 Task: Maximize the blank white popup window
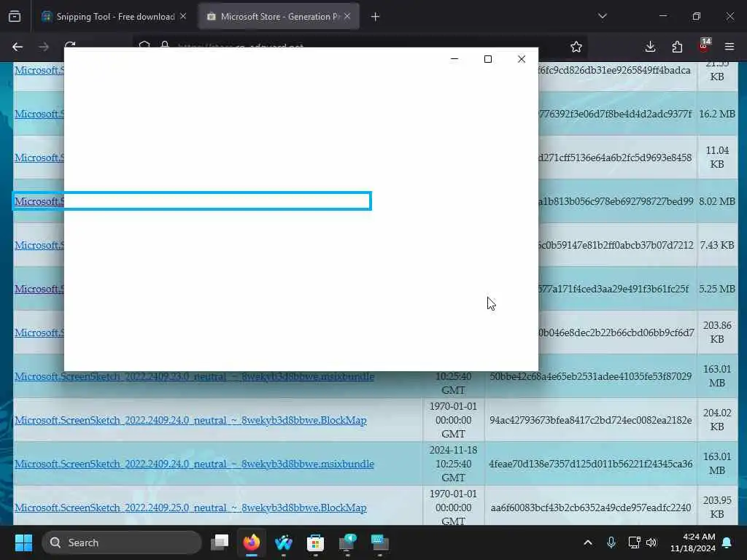click(488, 59)
